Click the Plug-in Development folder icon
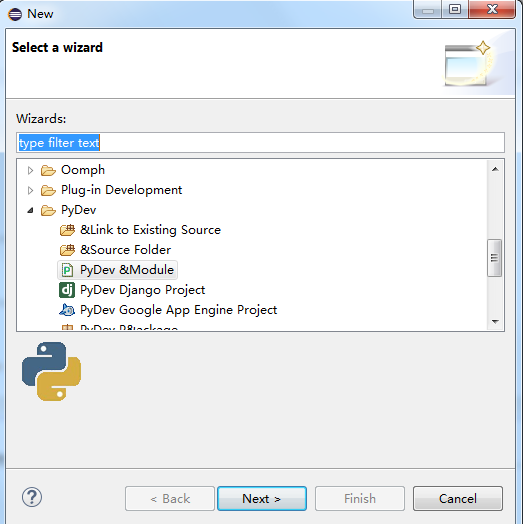 [48, 190]
